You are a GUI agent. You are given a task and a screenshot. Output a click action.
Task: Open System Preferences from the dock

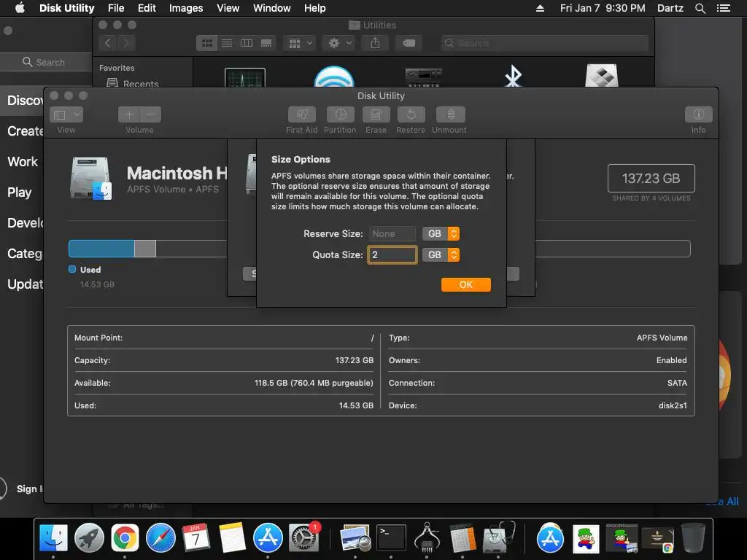tap(303, 538)
